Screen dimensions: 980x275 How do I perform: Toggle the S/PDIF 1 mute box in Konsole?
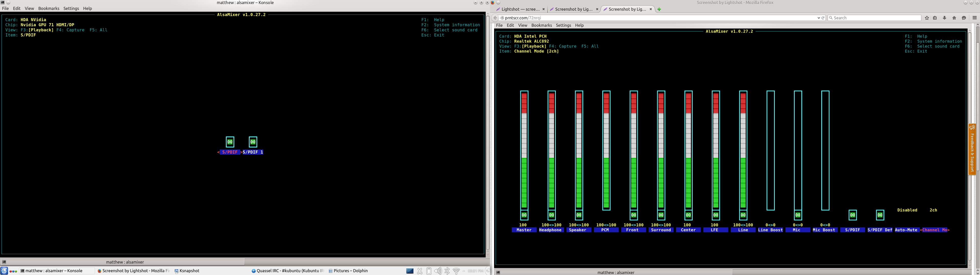(253, 142)
